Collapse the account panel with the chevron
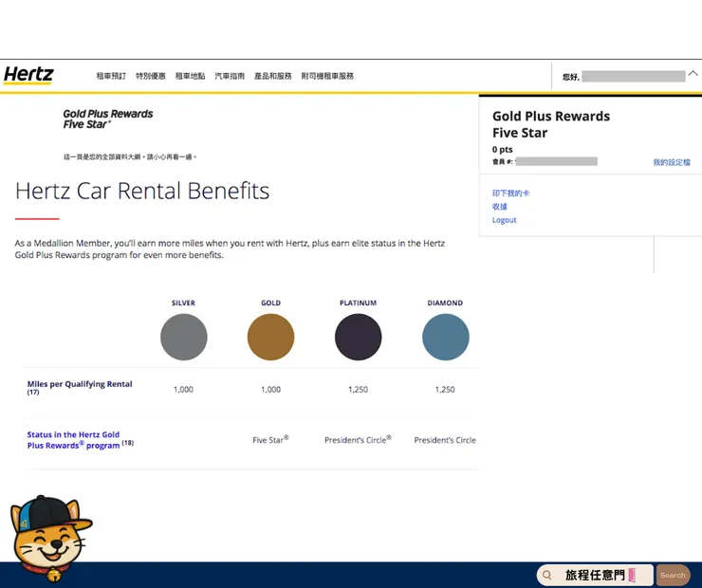This screenshot has width=702, height=588. (693, 73)
